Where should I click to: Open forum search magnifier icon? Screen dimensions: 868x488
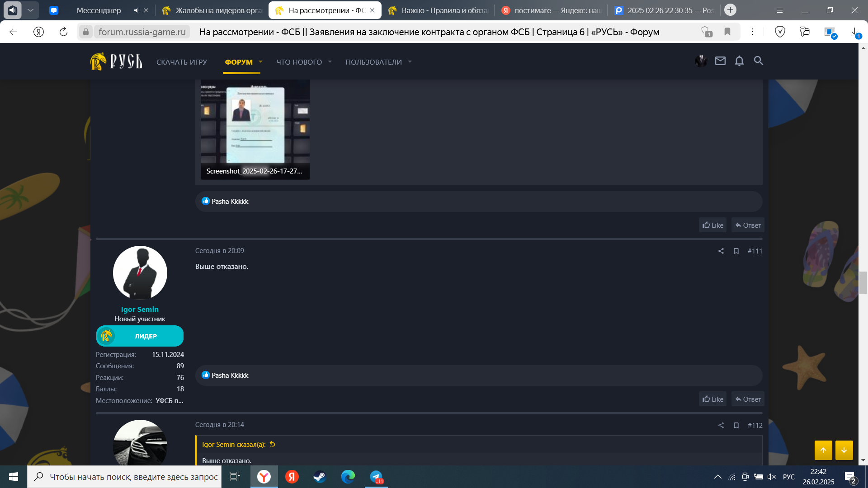(x=758, y=61)
